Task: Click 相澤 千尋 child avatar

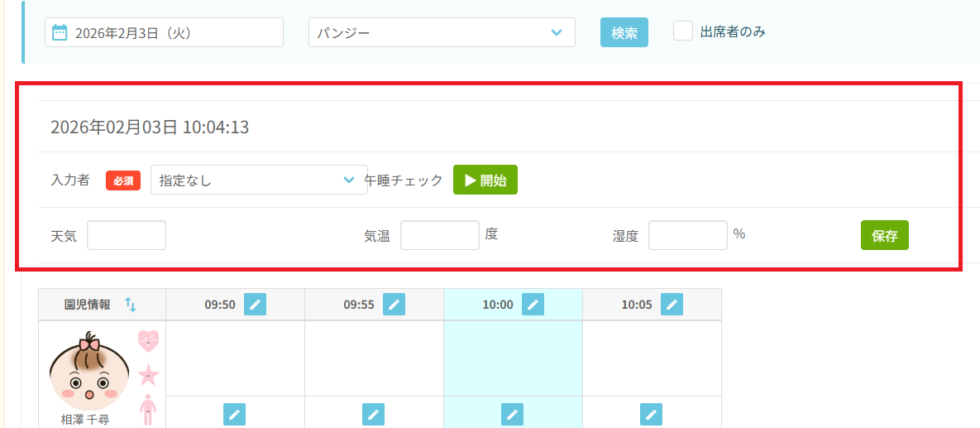Action: coord(89,370)
